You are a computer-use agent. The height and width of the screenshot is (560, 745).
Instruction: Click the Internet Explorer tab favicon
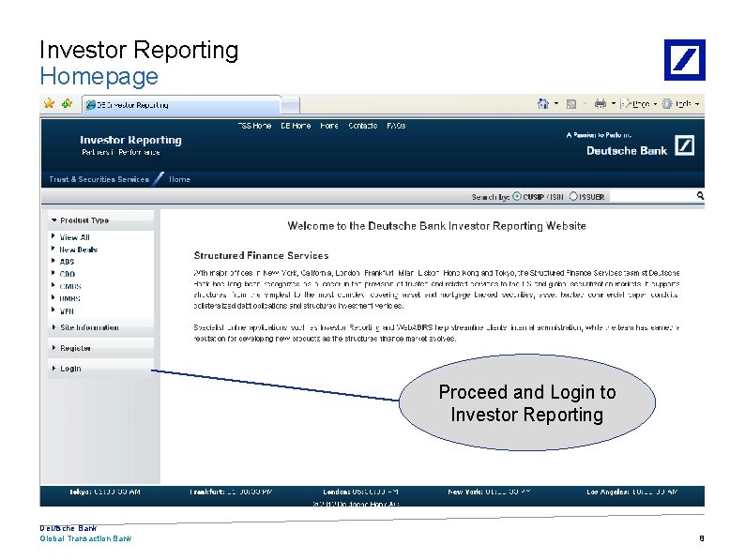(91, 105)
